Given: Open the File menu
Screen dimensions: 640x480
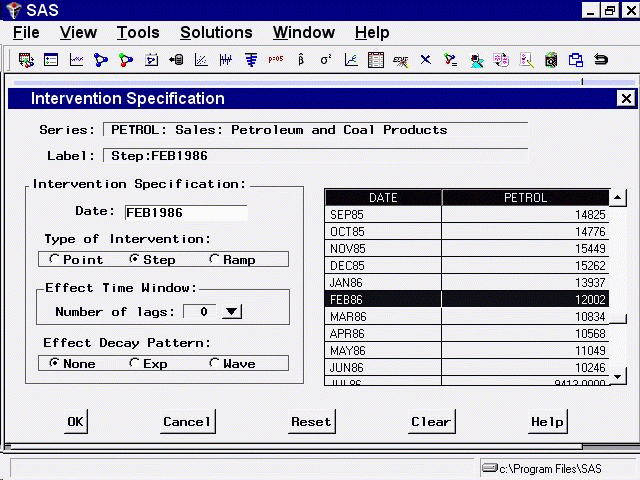Looking at the screenshot, I should coord(26,33).
